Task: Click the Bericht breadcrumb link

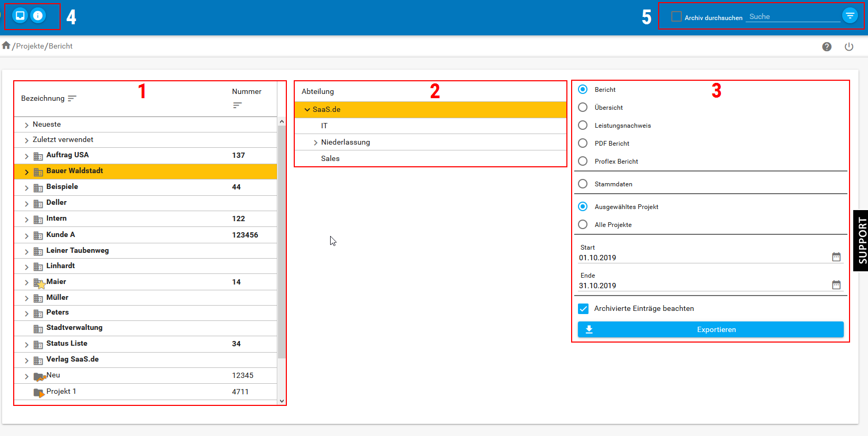Action: click(61, 46)
